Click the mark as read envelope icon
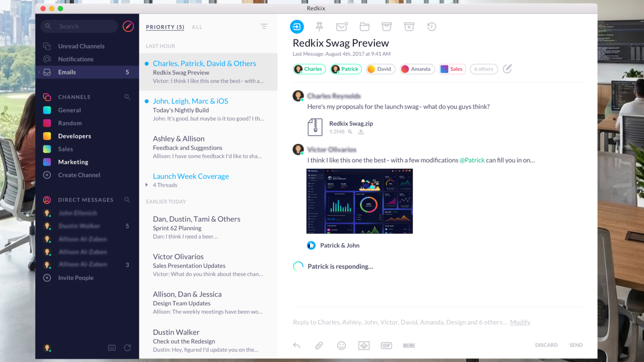The height and width of the screenshot is (362, 644). (342, 27)
